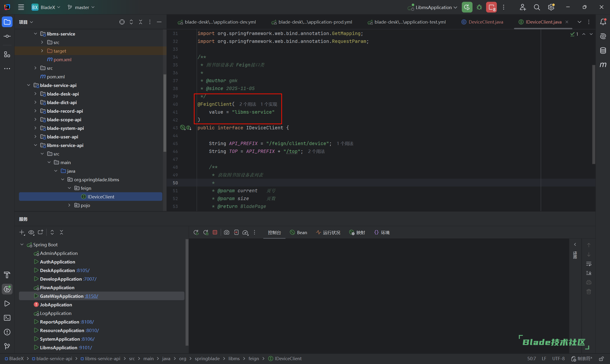Image resolution: width=610 pixels, height=364 pixels.
Task: Click the Debug LibmsApplication bug icon
Action: (x=479, y=7)
